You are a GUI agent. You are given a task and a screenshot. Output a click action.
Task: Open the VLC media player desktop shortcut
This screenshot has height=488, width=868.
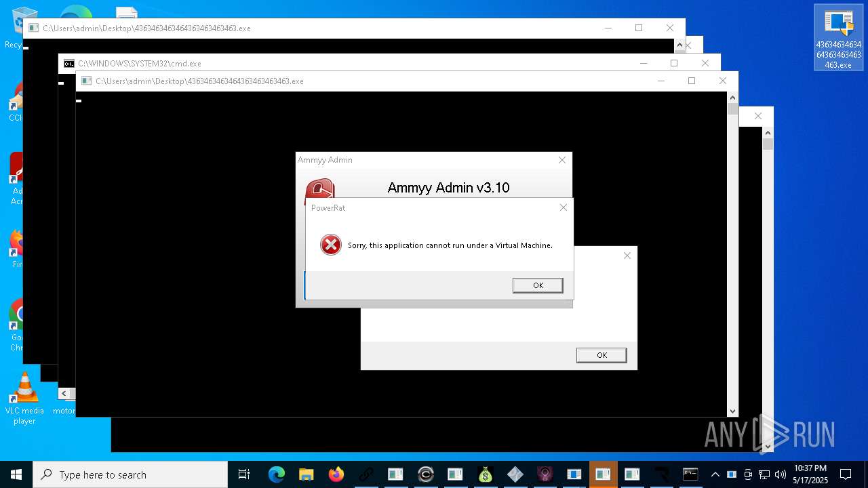point(24,399)
